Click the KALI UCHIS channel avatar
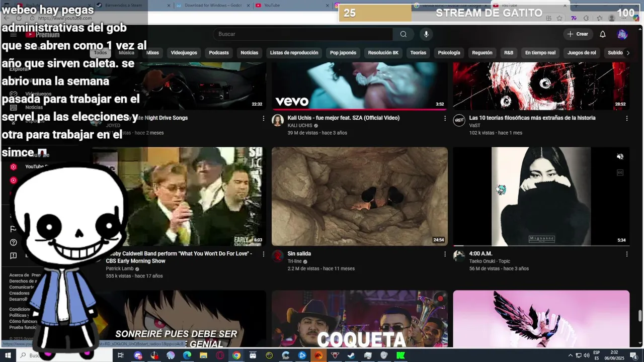This screenshot has height=362, width=644. (x=278, y=120)
